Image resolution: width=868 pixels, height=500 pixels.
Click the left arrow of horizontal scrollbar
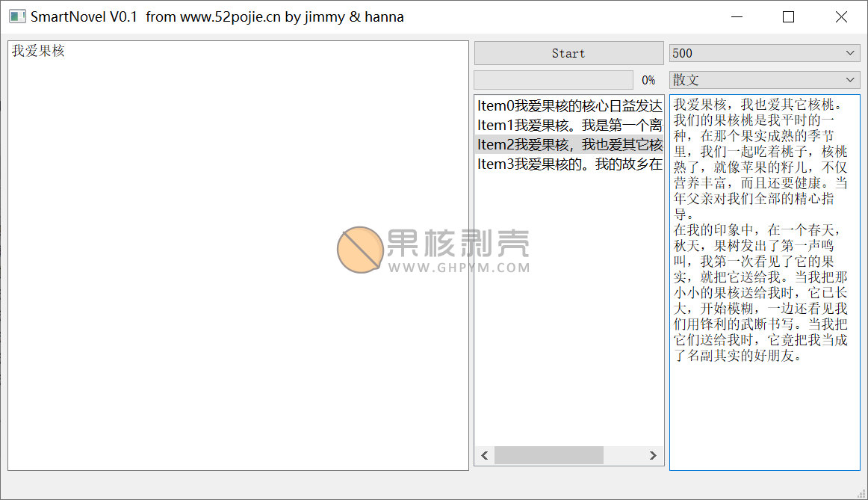click(x=484, y=455)
